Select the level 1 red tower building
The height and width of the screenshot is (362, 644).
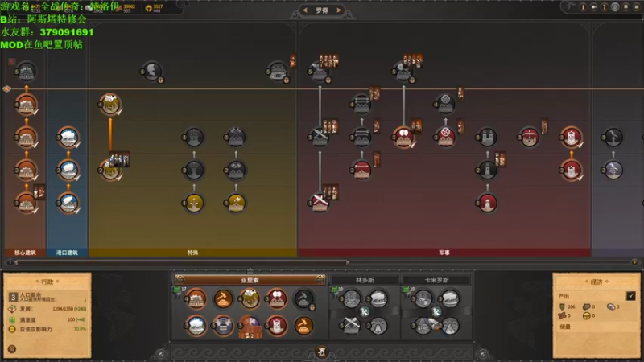point(487,203)
